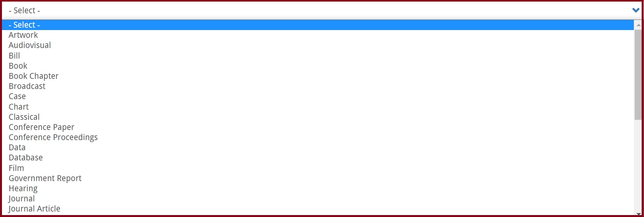644x217 pixels.
Task: Pick Broadcast in the list
Action: [318, 86]
